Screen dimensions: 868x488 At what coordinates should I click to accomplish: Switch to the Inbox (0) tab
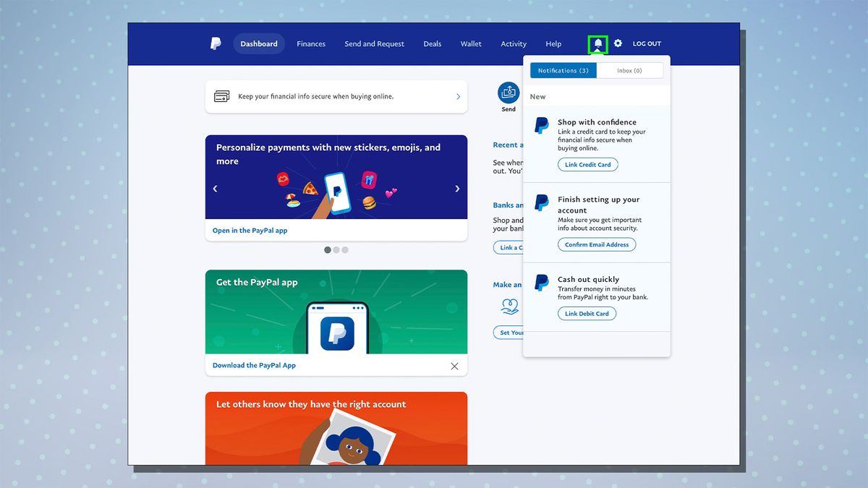[x=630, y=70]
